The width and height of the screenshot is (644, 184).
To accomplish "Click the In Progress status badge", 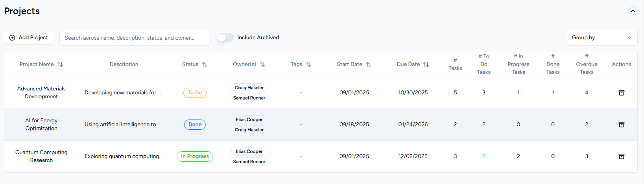I will (195, 156).
